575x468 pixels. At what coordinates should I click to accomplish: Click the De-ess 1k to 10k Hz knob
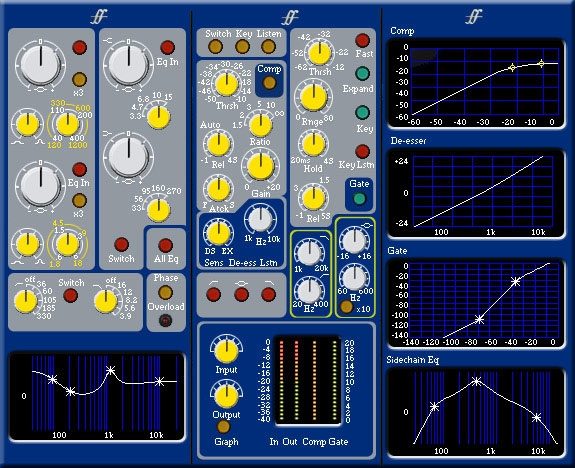click(x=260, y=219)
